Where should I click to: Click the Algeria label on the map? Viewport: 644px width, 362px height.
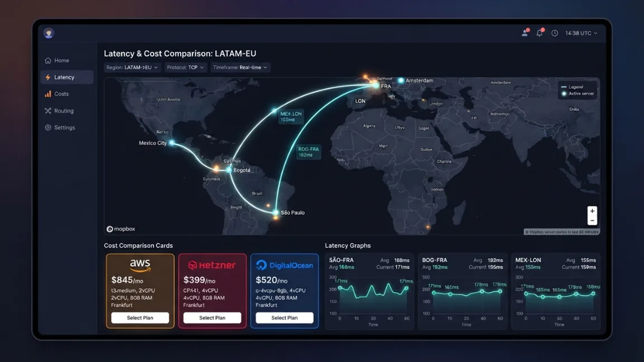pyautogui.click(x=369, y=126)
